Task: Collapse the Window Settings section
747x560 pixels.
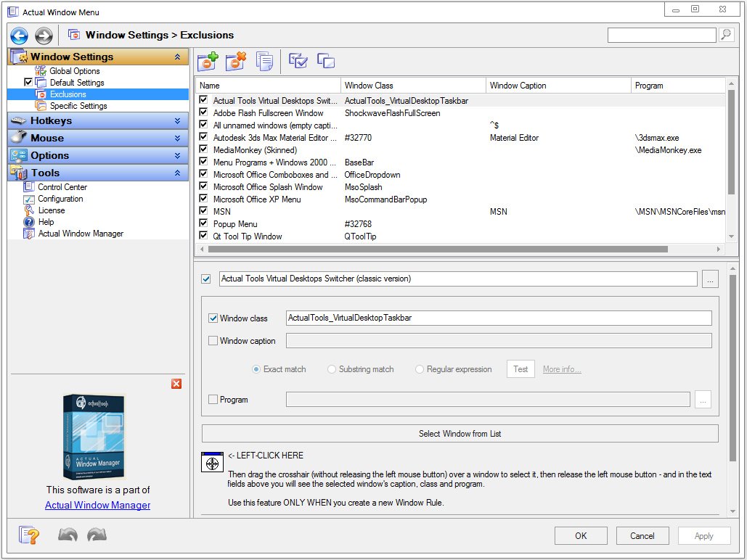Action: [x=178, y=57]
